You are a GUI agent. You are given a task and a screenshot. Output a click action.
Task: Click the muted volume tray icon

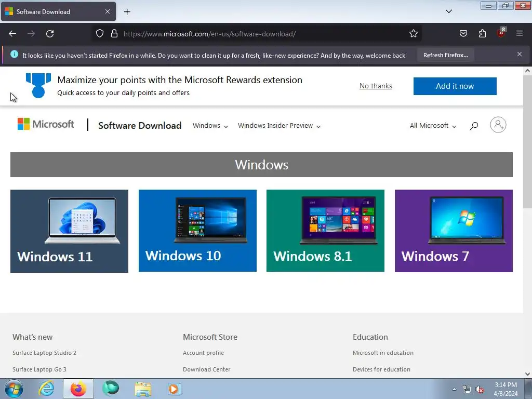[480, 390]
